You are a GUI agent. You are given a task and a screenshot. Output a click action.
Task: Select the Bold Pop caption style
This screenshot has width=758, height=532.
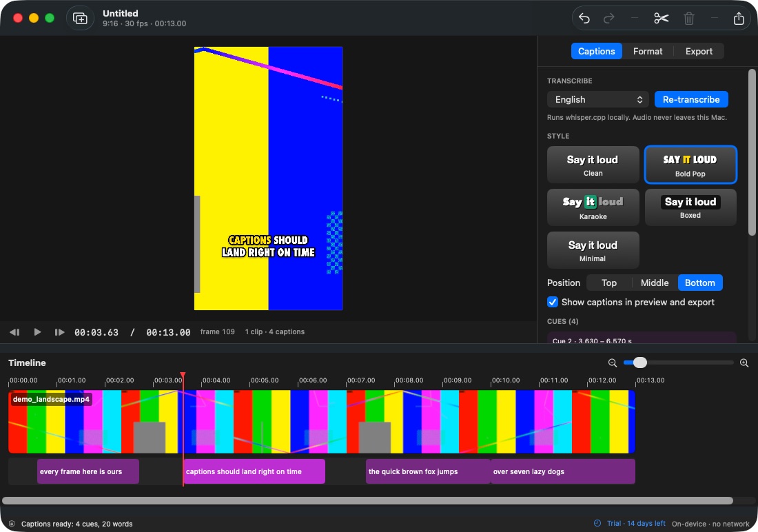tap(690, 165)
